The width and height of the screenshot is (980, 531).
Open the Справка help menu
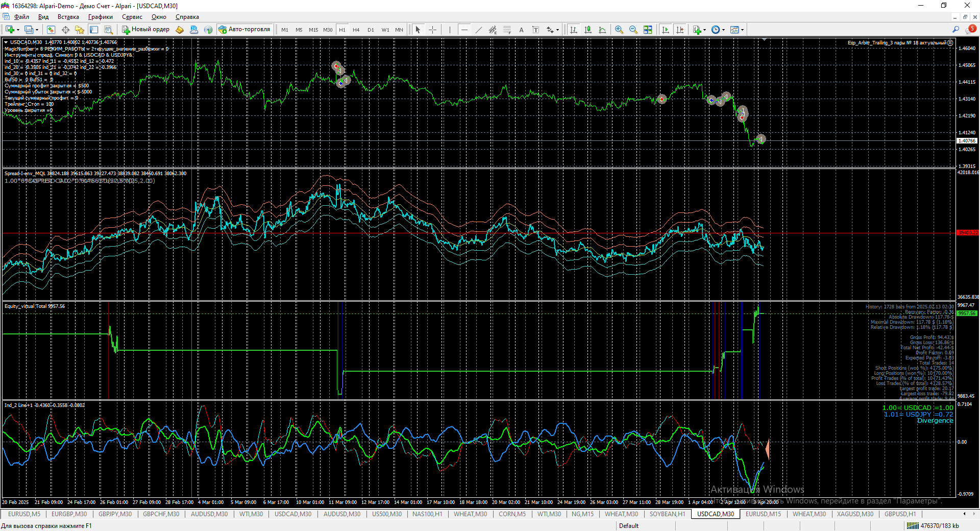pyautogui.click(x=187, y=17)
